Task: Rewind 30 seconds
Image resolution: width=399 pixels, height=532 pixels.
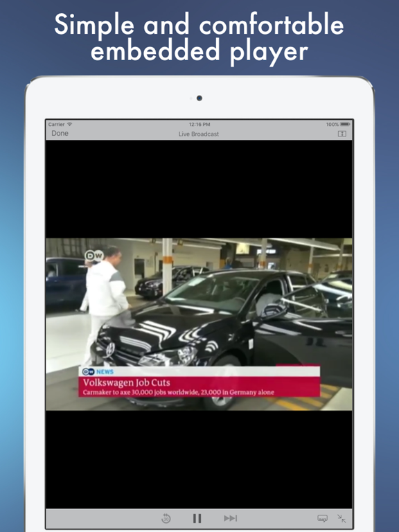Action: tap(166, 518)
